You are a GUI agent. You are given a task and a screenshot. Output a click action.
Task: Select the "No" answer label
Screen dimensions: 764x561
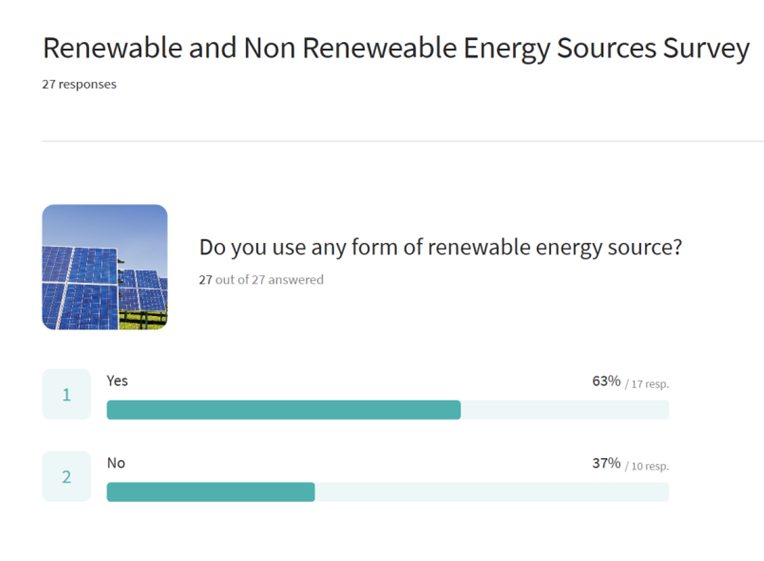116,463
